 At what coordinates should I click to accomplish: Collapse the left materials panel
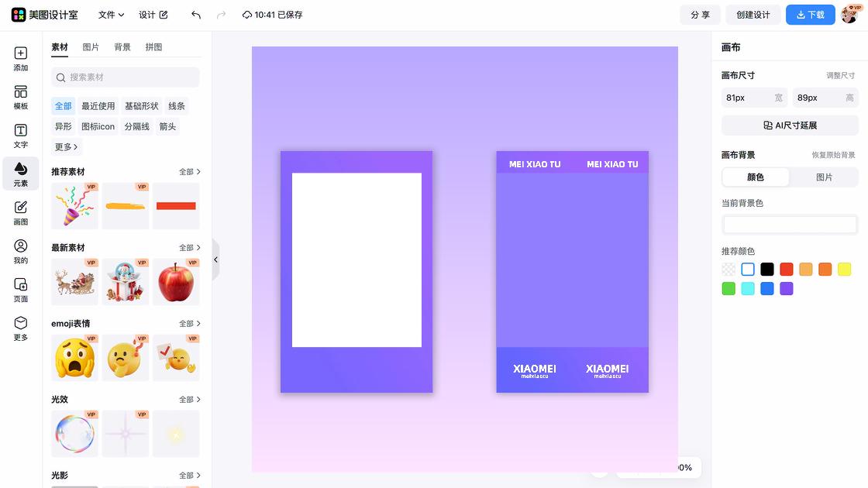pos(215,259)
